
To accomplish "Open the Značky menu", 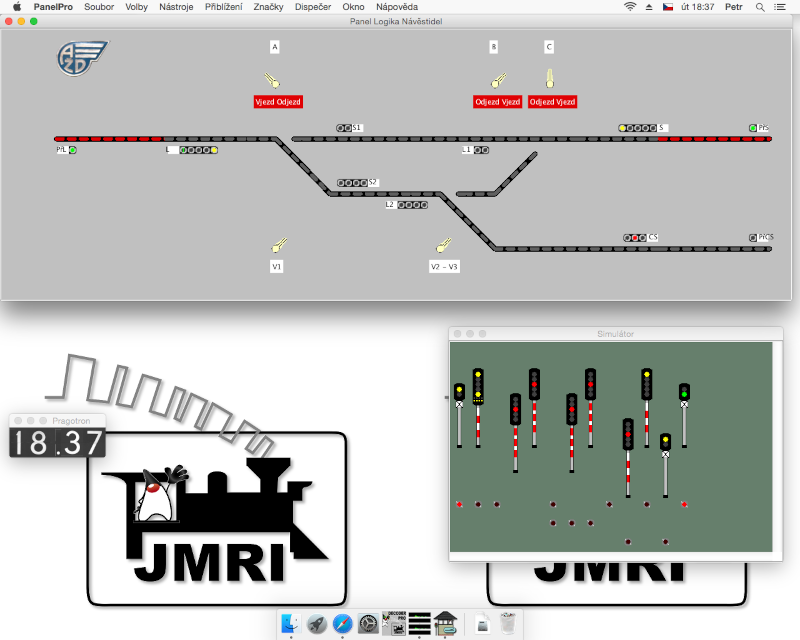I will coord(267,7).
